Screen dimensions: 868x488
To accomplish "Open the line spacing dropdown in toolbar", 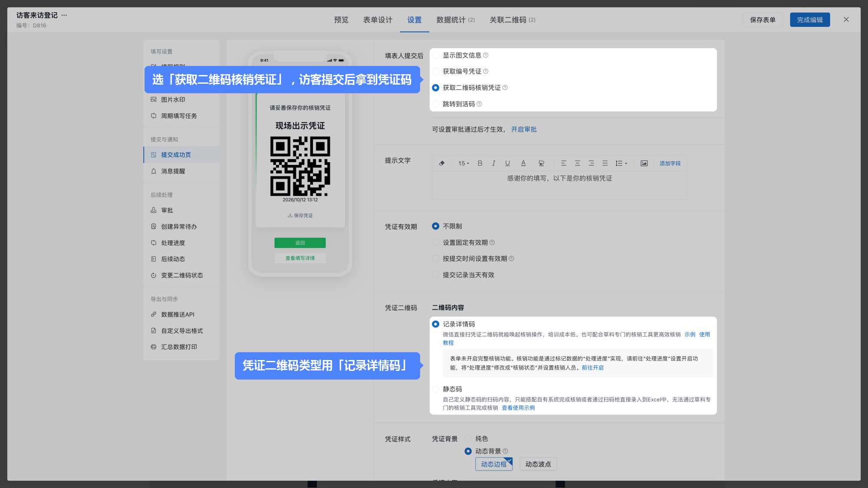I will tap(621, 164).
